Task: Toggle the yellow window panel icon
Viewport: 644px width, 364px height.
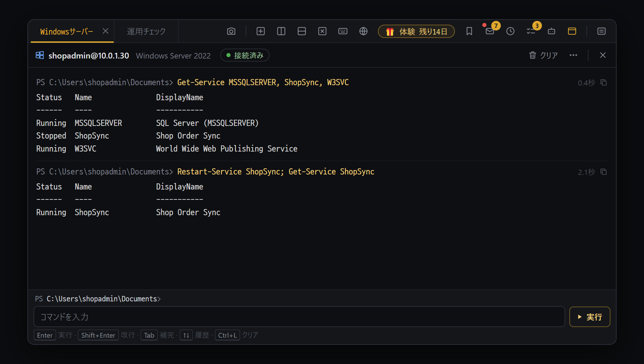Action: click(572, 31)
